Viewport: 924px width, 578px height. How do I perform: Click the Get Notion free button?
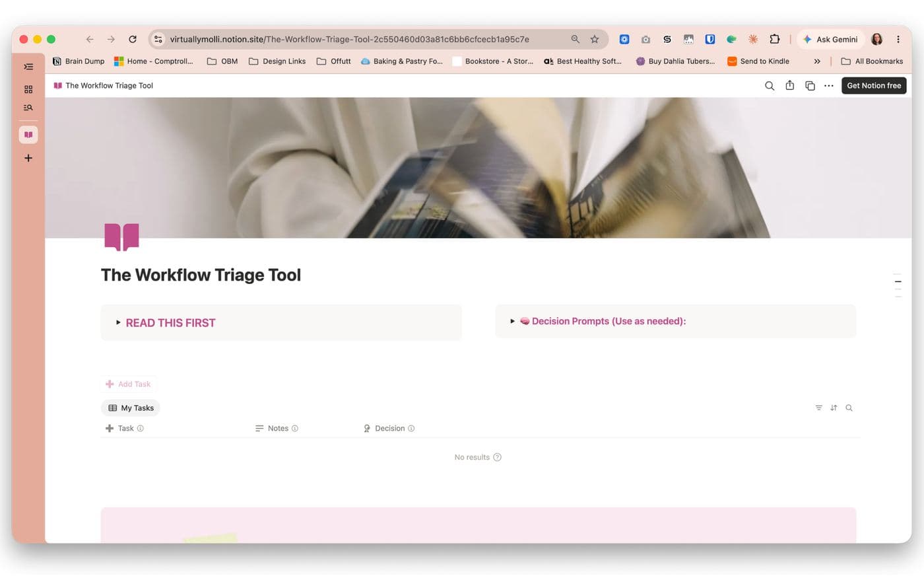[874, 86]
